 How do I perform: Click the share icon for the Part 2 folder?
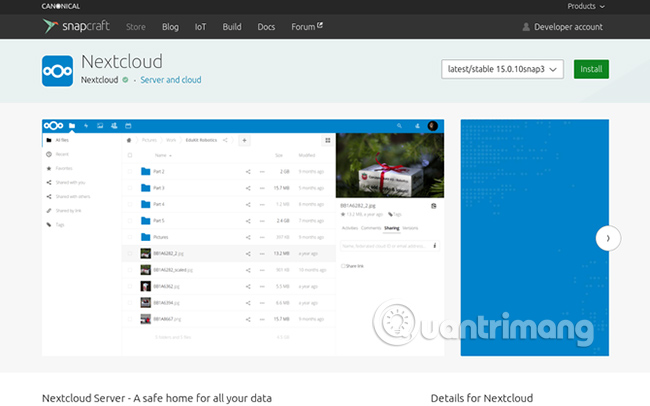click(248, 171)
